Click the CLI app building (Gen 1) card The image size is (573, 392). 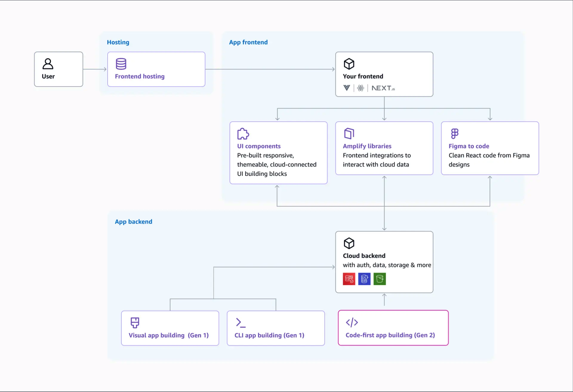click(x=276, y=328)
